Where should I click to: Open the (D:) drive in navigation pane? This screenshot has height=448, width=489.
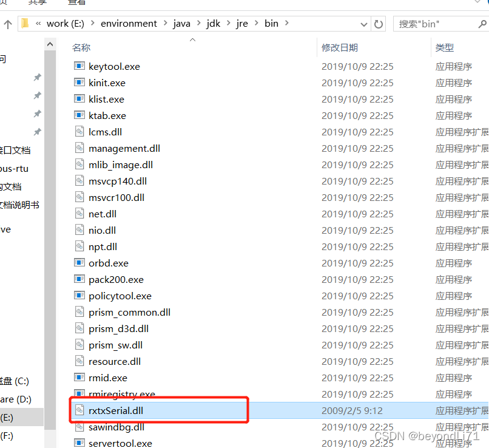coord(16,399)
